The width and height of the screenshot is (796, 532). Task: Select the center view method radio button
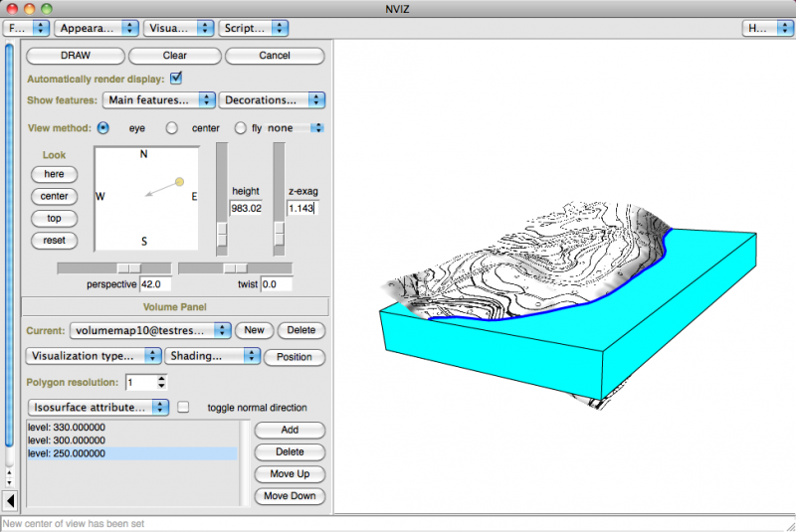point(172,128)
